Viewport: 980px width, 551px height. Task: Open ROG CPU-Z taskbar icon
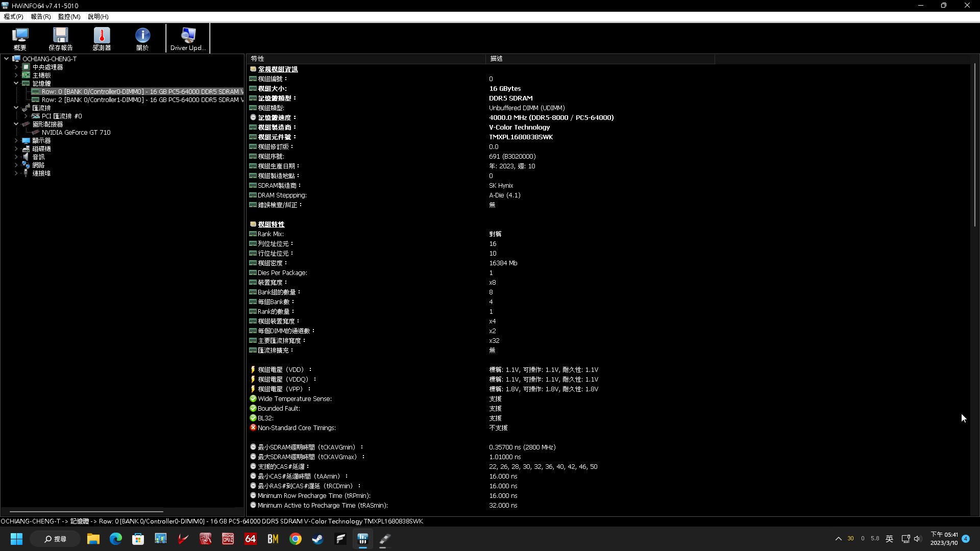(x=228, y=539)
